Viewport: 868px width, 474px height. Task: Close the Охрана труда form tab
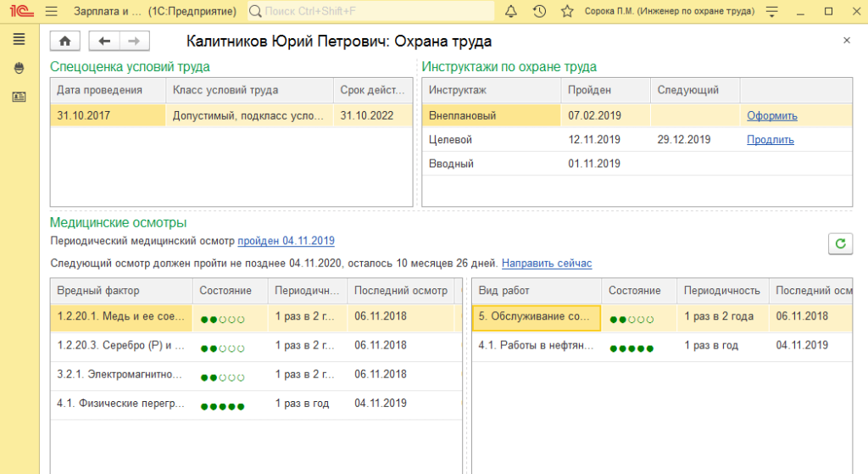[x=846, y=41]
